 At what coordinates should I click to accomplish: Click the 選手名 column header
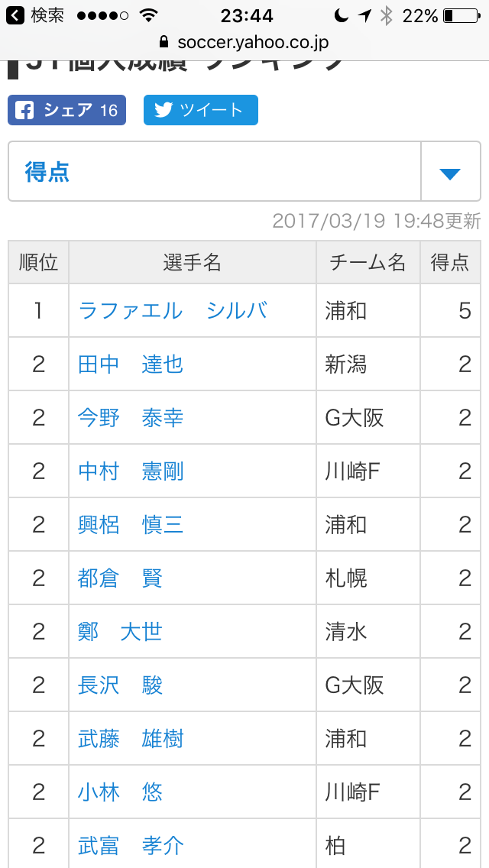tap(193, 263)
